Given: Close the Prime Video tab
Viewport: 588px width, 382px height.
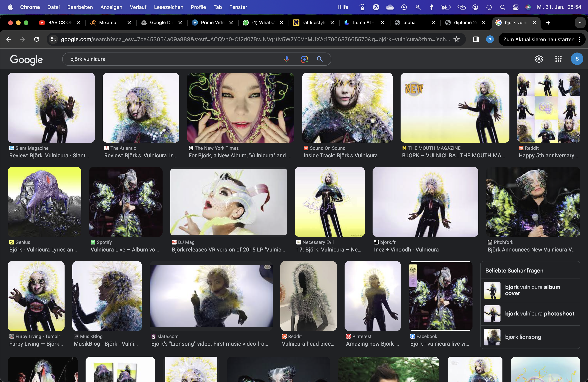Looking at the screenshot, I should click(231, 23).
